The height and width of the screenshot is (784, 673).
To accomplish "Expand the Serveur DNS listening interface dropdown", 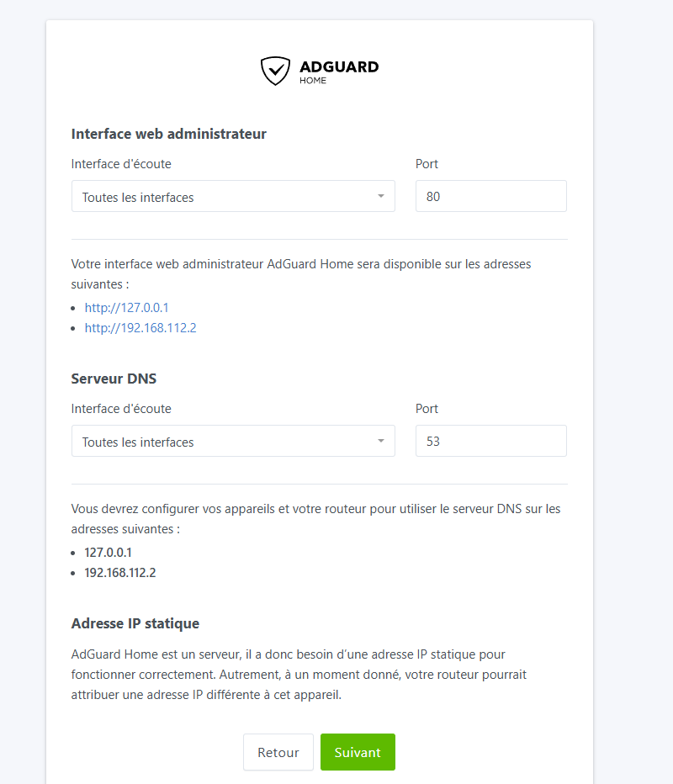I will pos(233,441).
